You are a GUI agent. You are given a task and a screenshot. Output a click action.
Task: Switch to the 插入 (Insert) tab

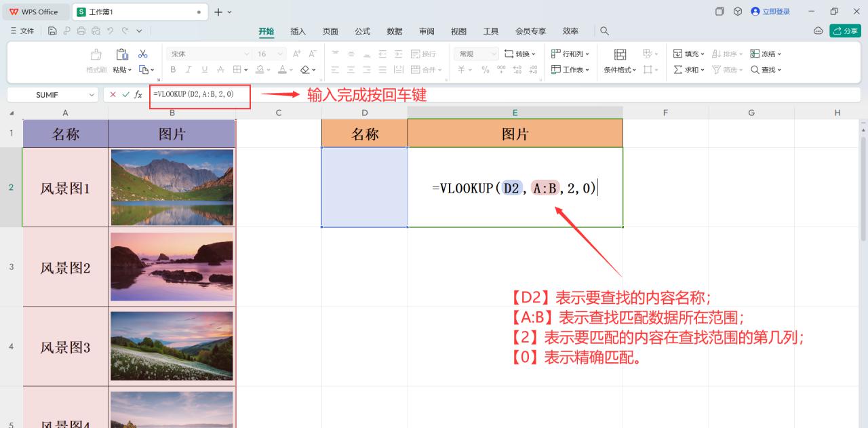298,31
